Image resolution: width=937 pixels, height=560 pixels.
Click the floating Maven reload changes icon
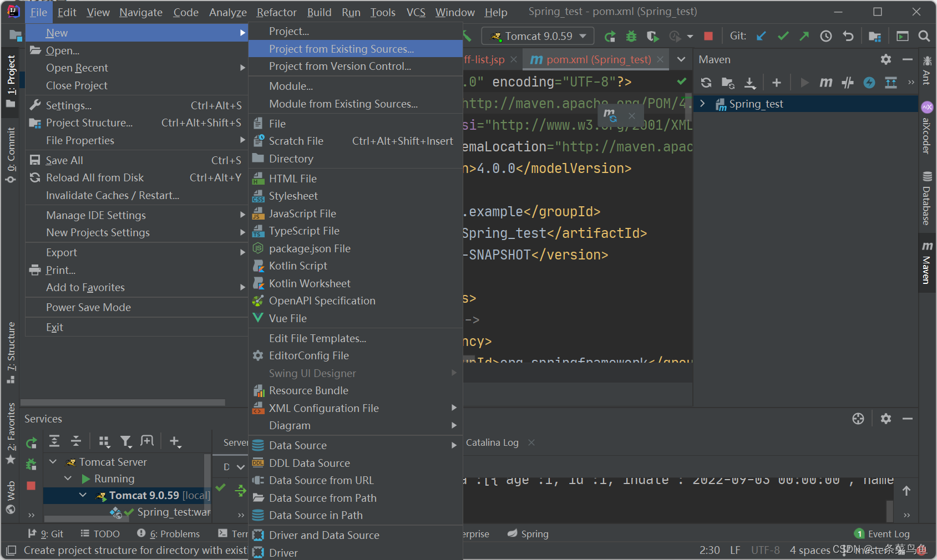click(610, 115)
